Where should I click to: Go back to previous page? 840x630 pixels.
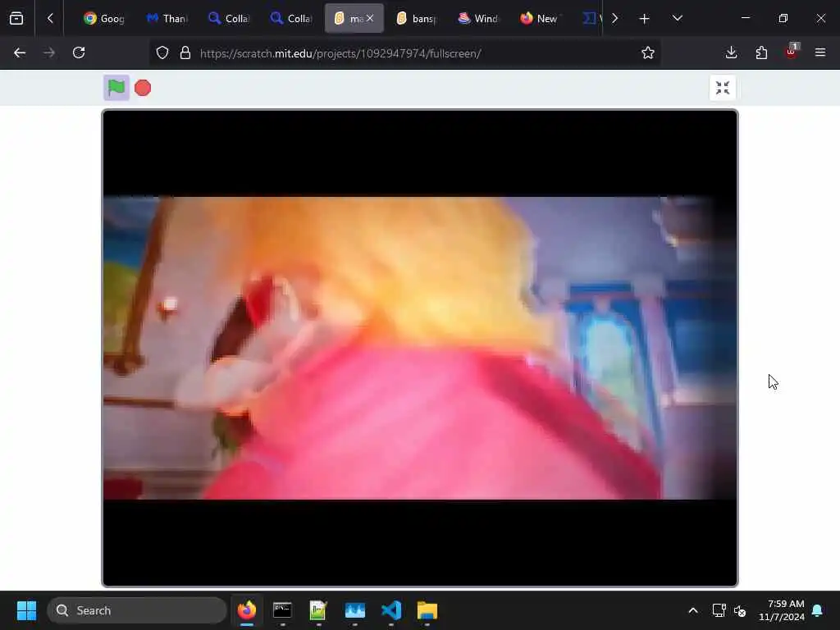point(20,52)
